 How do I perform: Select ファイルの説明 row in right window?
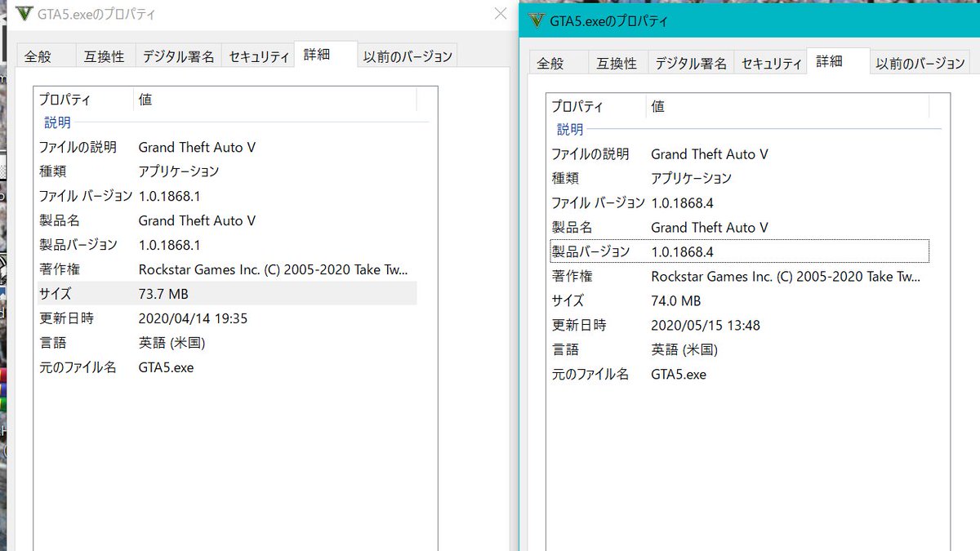pyautogui.click(x=739, y=153)
